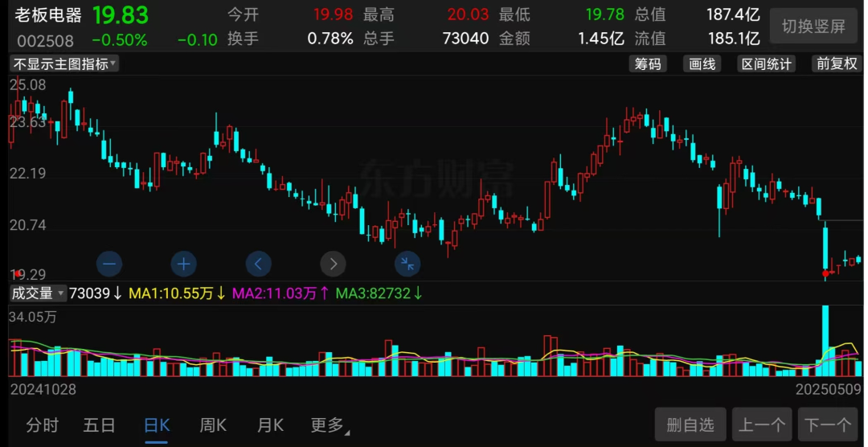Click the MA2:11.03万 volume label

click(x=274, y=293)
